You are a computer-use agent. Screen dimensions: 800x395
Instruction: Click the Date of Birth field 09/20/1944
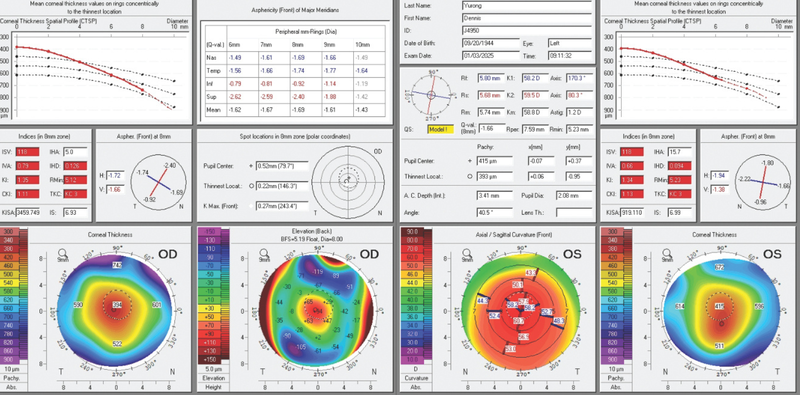click(x=490, y=43)
